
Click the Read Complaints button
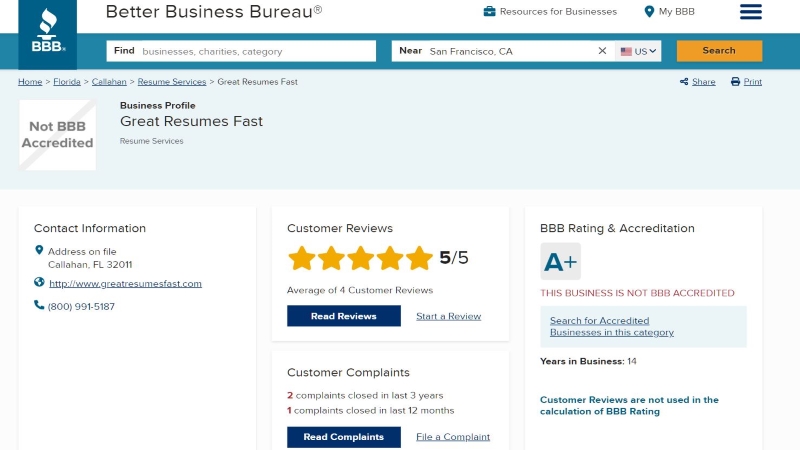(x=344, y=437)
